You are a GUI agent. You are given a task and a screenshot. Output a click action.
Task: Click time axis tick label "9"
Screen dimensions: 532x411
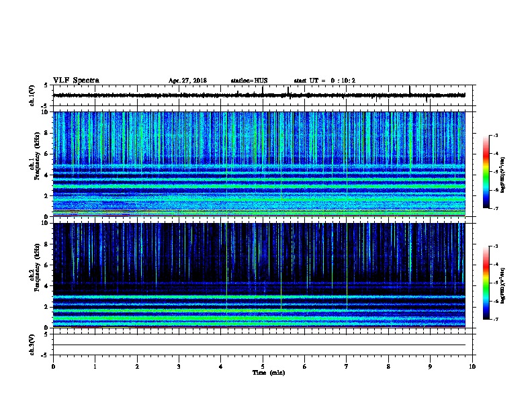click(x=430, y=366)
